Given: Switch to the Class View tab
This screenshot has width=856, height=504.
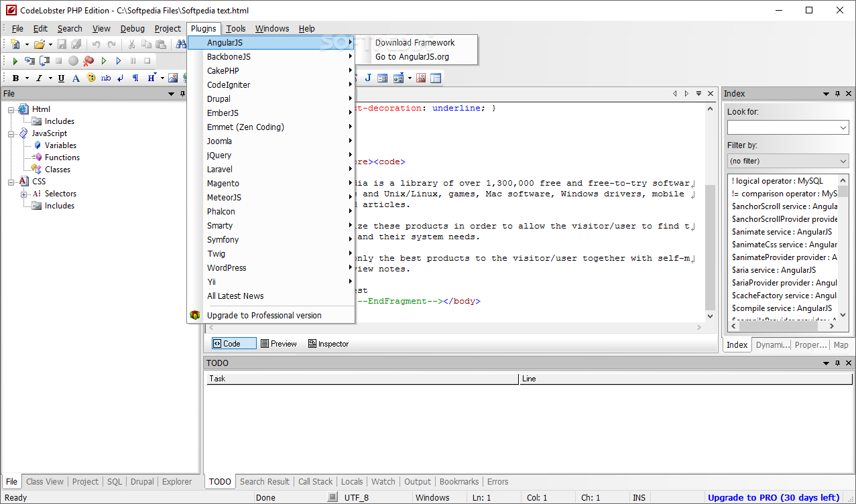Looking at the screenshot, I should click(x=45, y=482).
